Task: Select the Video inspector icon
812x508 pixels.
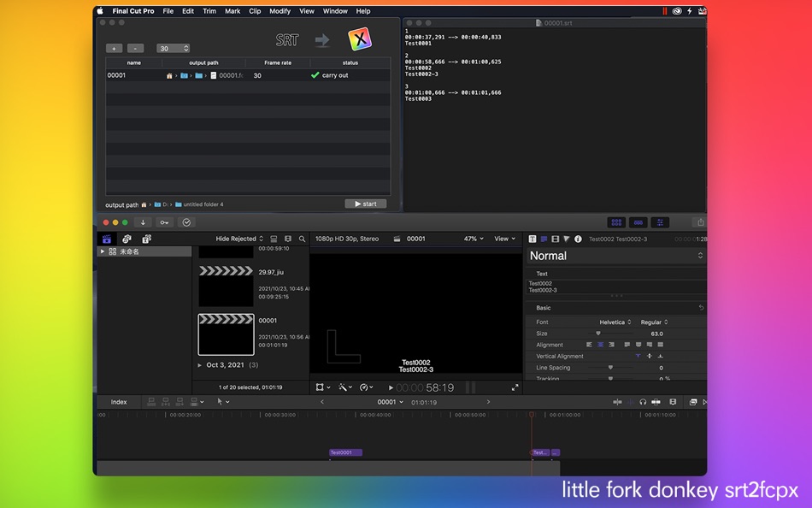Action: pos(556,240)
